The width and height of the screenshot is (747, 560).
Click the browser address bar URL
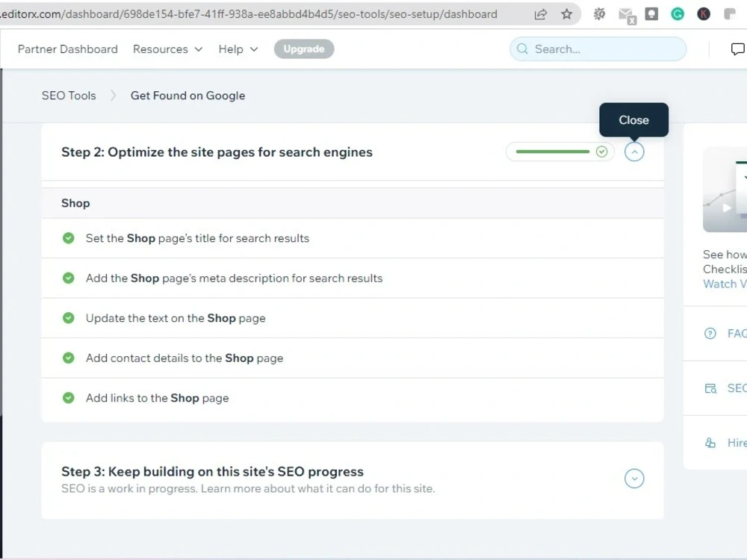point(248,14)
